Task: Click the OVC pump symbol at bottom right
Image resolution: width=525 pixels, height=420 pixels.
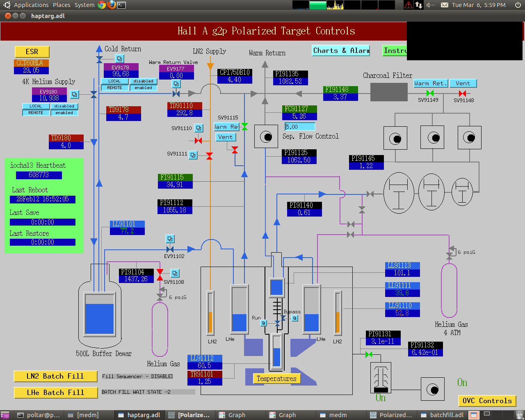Action: click(x=432, y=389)
